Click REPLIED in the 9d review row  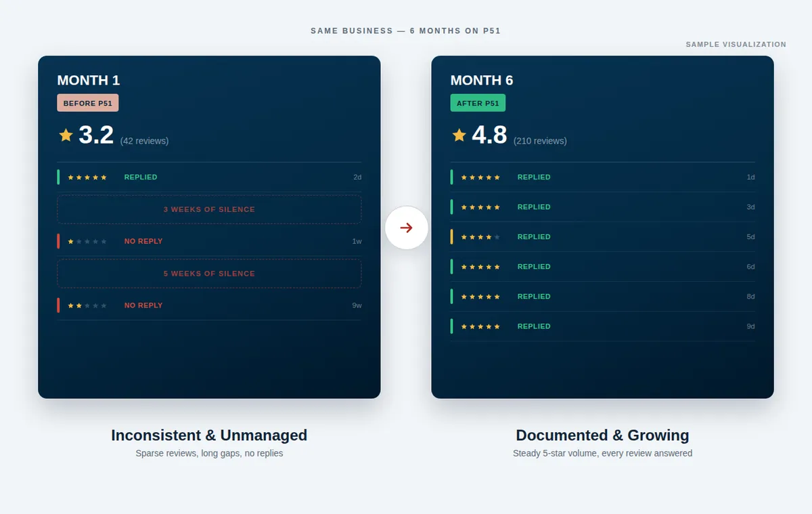click(x=534, y=326)
